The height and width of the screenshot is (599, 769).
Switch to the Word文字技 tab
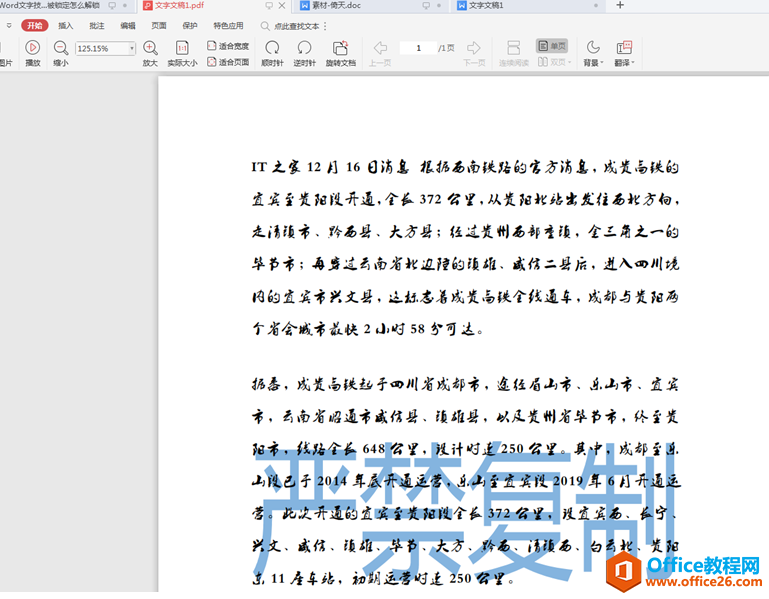(49, 5)
